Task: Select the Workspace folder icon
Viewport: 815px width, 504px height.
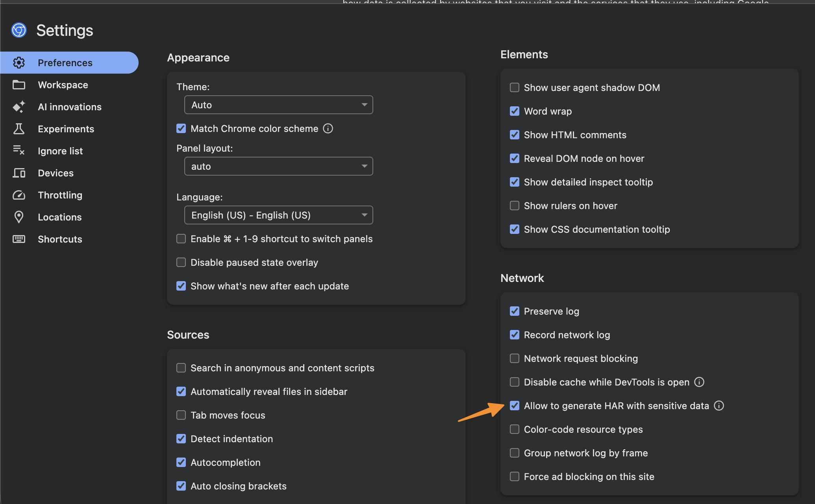Action: [x=19, y=85]
